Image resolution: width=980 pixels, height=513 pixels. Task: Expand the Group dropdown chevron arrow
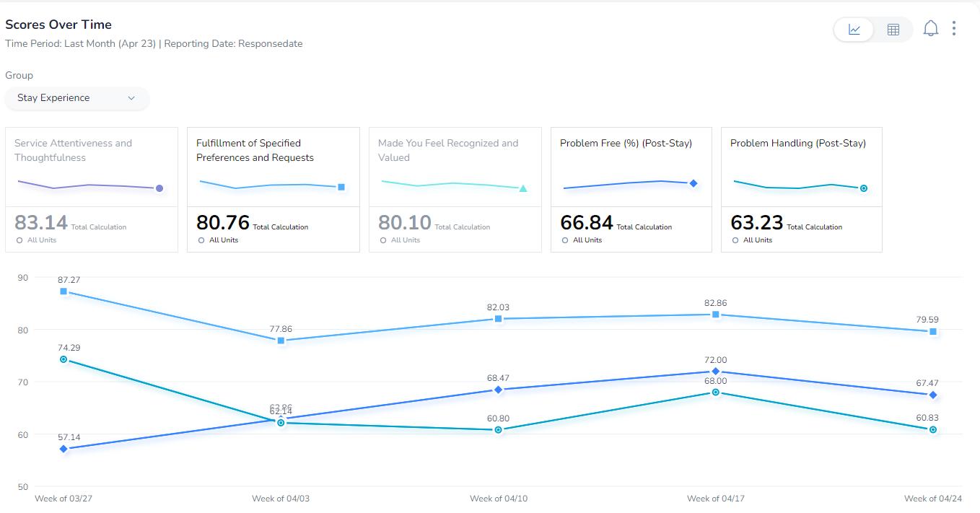click(131, 98)
